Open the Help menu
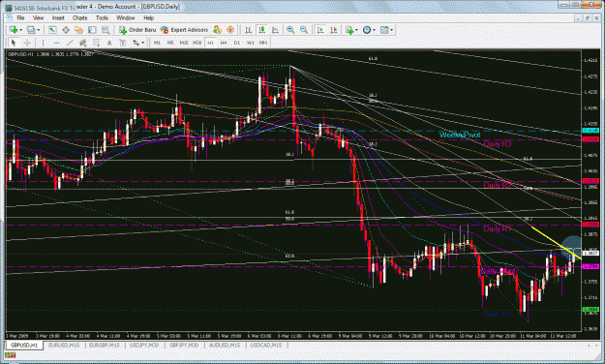This screenshot has height=364, width=605. pos(148,17)
